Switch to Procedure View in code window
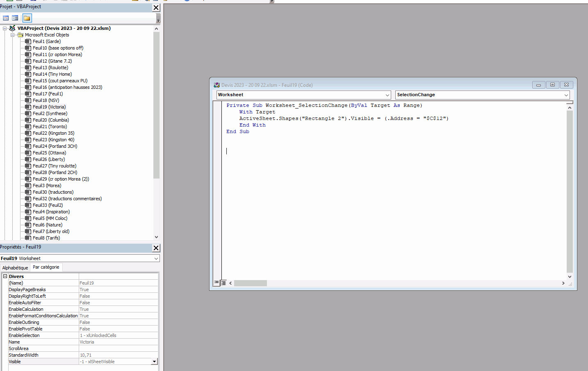Viewport: 588px width, 371px height. pyautogui.click(x=217, y=283)
